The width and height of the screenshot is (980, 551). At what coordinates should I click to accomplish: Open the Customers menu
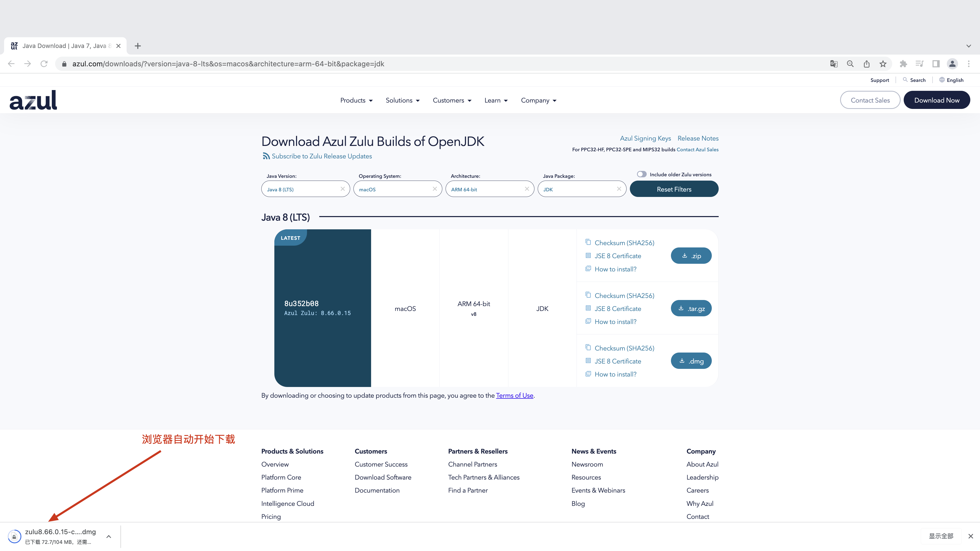click(x=452, y=101)
